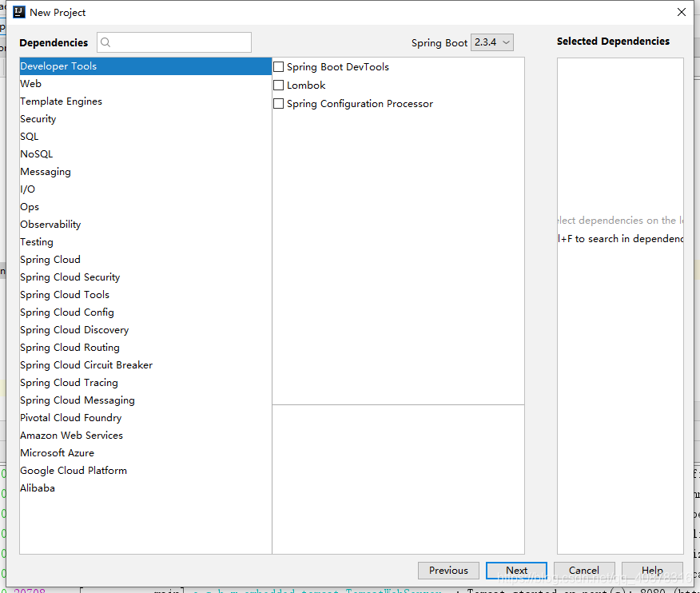The height and width of the screenshot is (593, 700).
Task: Select the NoSQL category
Action: 145,154
